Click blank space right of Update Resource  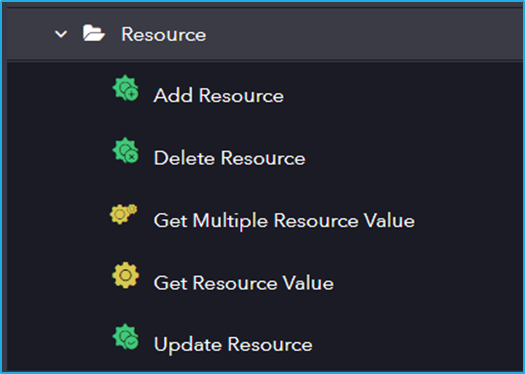click(415, 345)
